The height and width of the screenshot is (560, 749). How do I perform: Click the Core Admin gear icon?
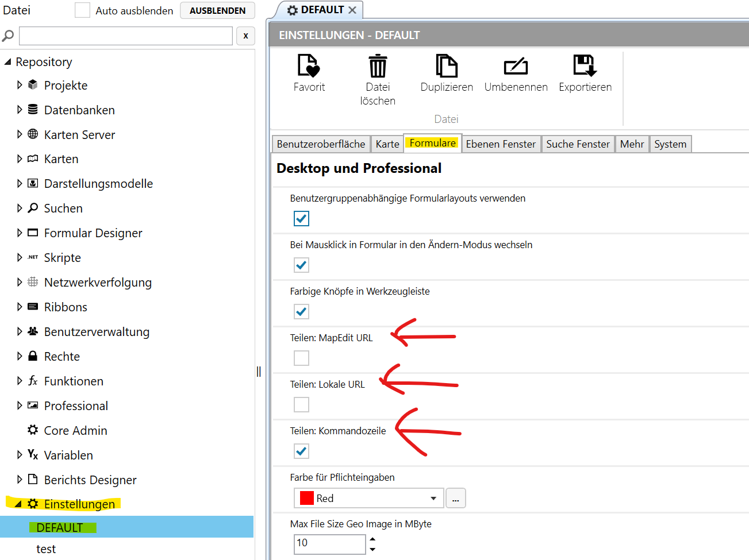[x=33, y=430]
